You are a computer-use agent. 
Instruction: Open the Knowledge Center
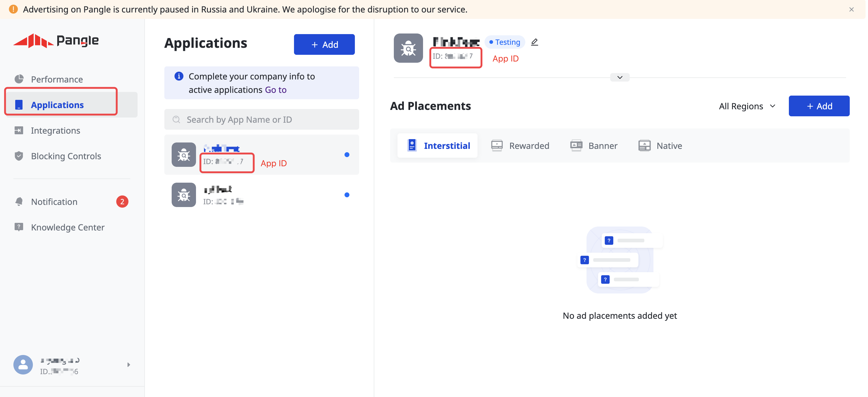point(67,227)
